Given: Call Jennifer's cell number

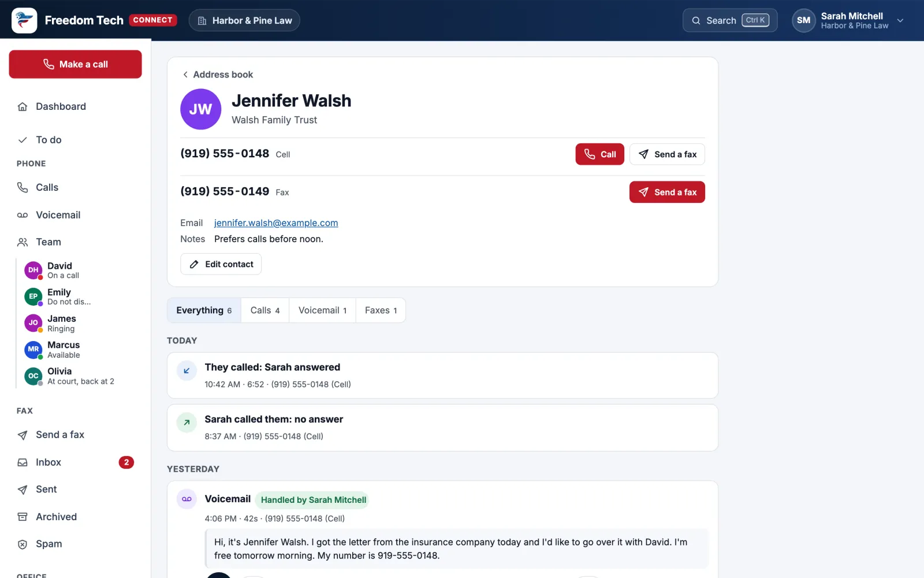Looking at the screenshot, I should (599, 154).
